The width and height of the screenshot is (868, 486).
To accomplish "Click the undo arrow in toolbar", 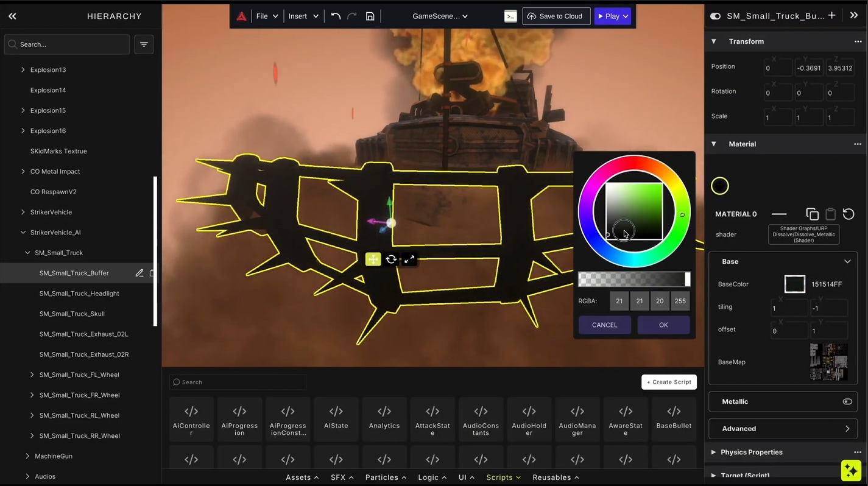I will point(336,16).
